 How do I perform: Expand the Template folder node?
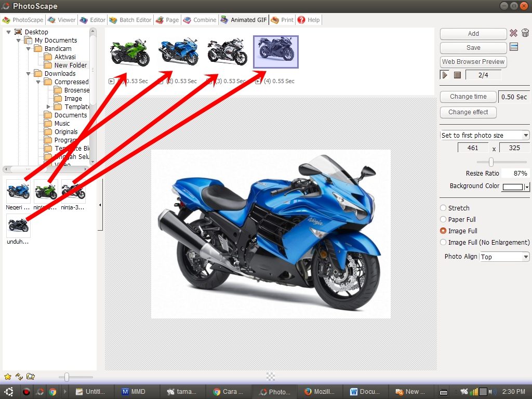click(48, 107)
